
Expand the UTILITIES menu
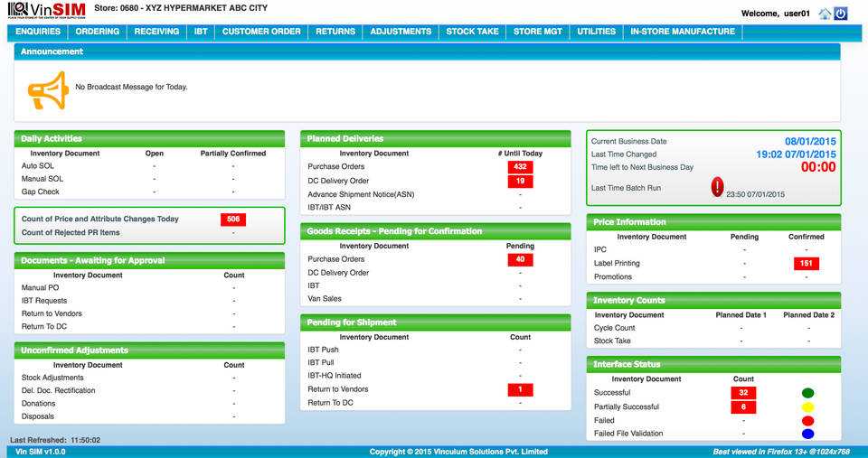(596, 32)
